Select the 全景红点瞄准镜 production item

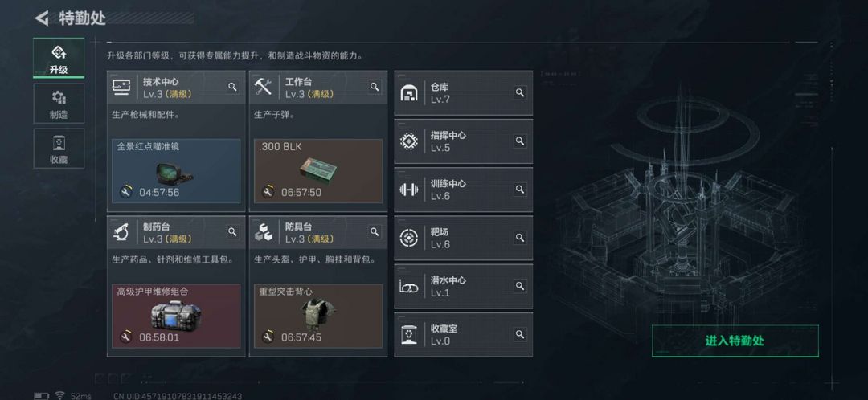[x=176, y=171]
